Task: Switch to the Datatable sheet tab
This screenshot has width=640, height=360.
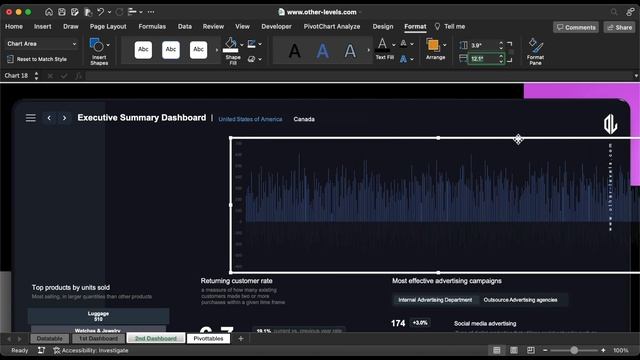Action: (x=50, y=338)
